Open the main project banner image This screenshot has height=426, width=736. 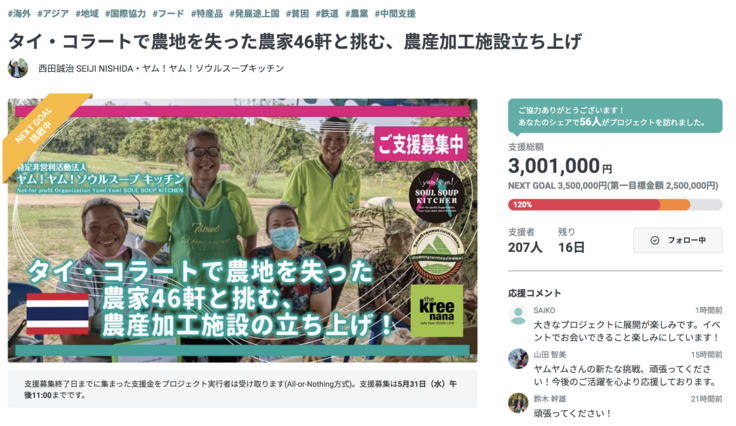243,230
